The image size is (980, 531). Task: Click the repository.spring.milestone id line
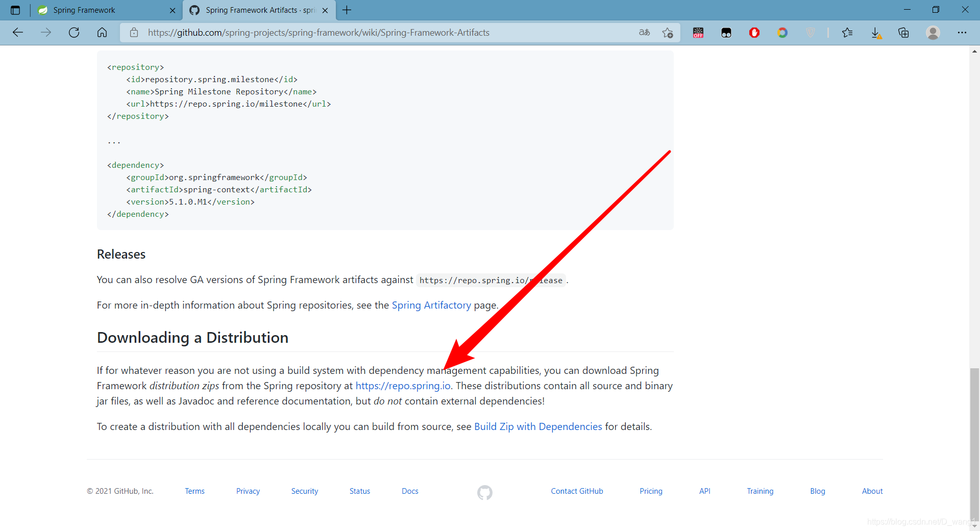click(212, 80)
